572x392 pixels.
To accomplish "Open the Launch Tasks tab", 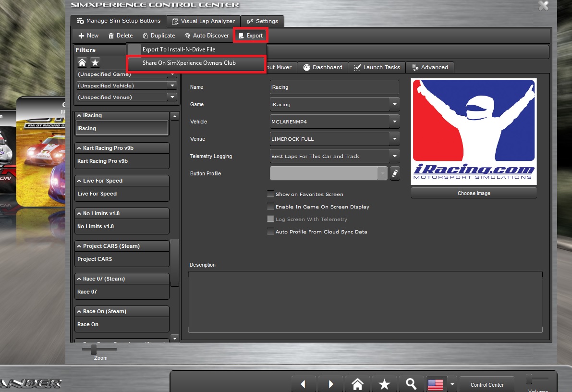I will pyautogui.click(x=377, y=67).
